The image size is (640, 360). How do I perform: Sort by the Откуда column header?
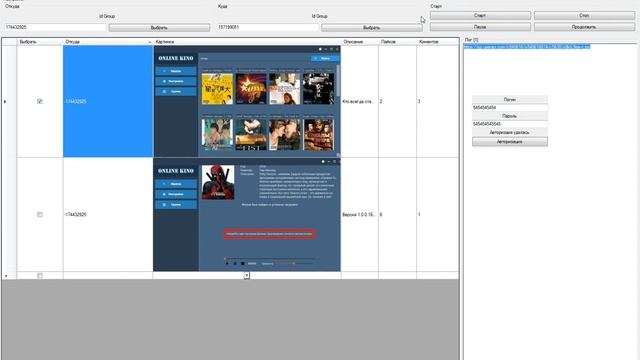click(108, 42)
